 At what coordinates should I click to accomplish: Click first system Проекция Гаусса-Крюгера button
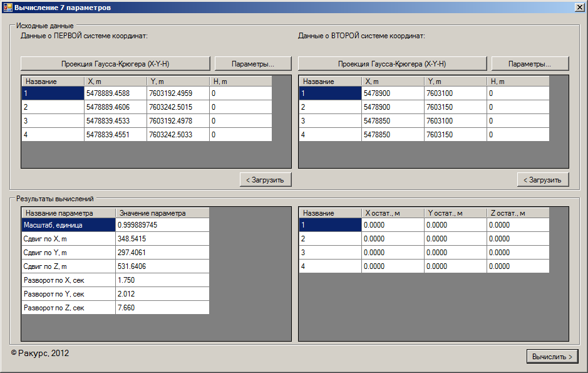point(115,64)
